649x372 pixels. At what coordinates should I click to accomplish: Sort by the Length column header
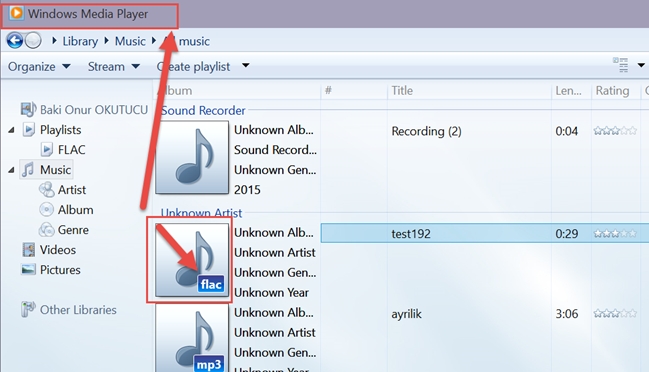(x=571, y=91)
